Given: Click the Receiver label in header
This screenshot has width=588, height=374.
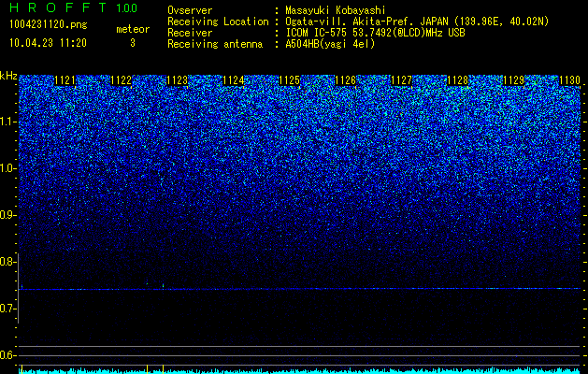Looking at the screenshot, I should [190, 33].
